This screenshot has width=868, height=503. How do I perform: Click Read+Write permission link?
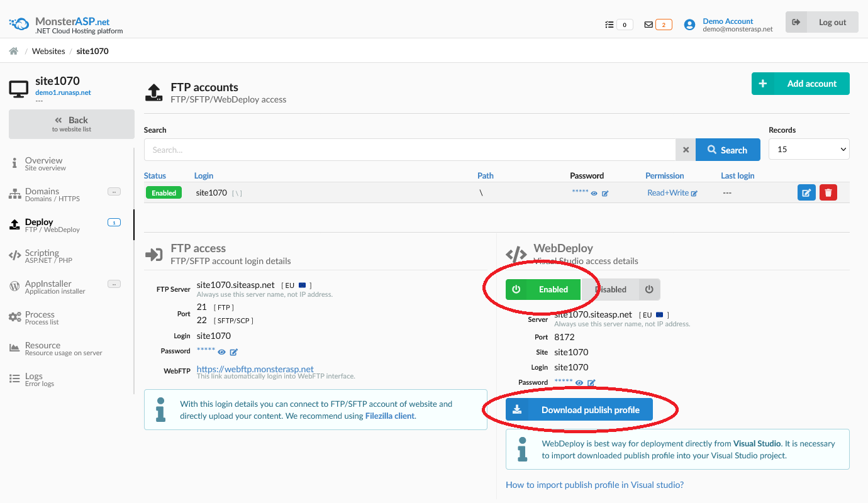668,193
